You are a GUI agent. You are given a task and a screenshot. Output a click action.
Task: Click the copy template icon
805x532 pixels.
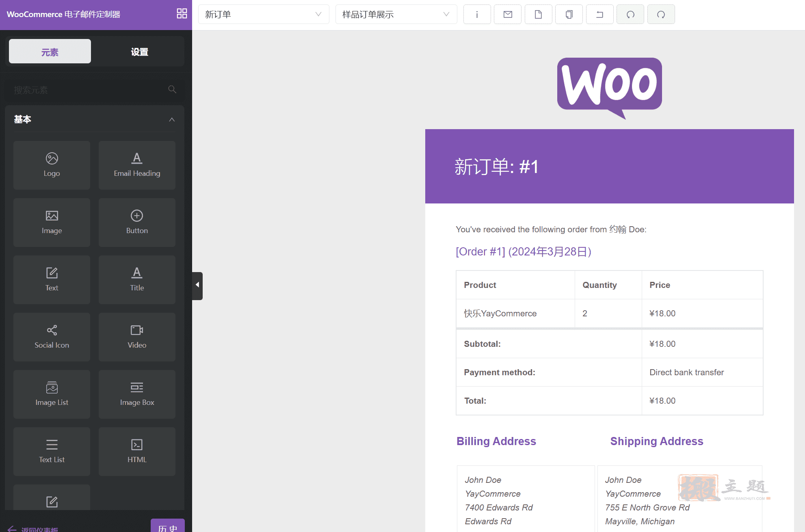click(569, 14)
